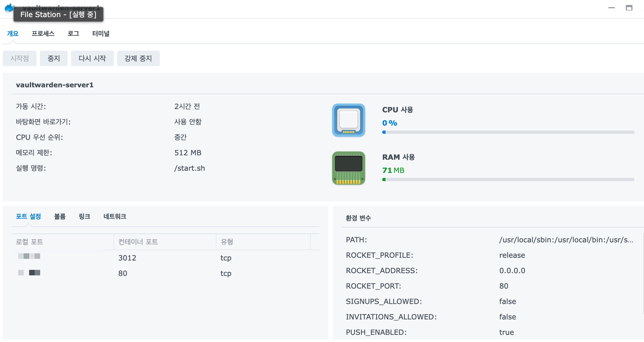Viewport: 644px width, 342px height.
Task: Switch to the 볼륨 tab
Action: [60, 216]
